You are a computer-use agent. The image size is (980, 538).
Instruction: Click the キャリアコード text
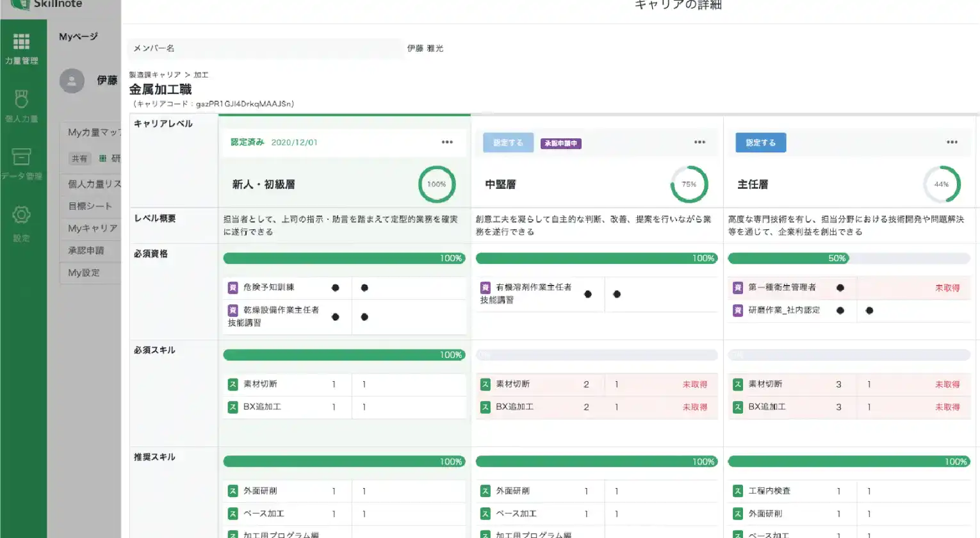213,104
